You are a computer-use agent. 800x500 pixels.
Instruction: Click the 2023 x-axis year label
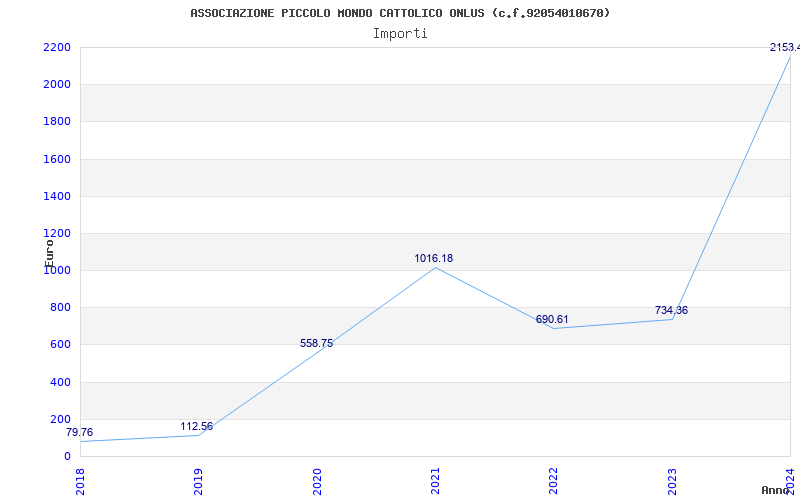[671, 481]
